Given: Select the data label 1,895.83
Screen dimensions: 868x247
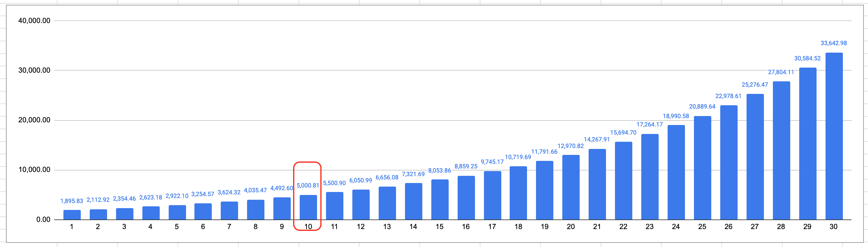Looking at the screenshot, I should point(72,201).
